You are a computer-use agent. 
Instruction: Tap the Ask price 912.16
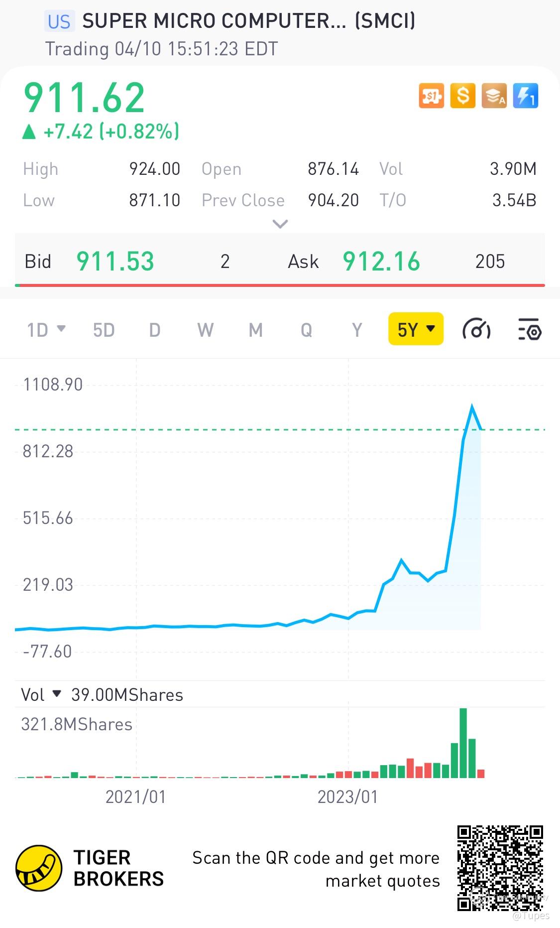pos(381,261)
